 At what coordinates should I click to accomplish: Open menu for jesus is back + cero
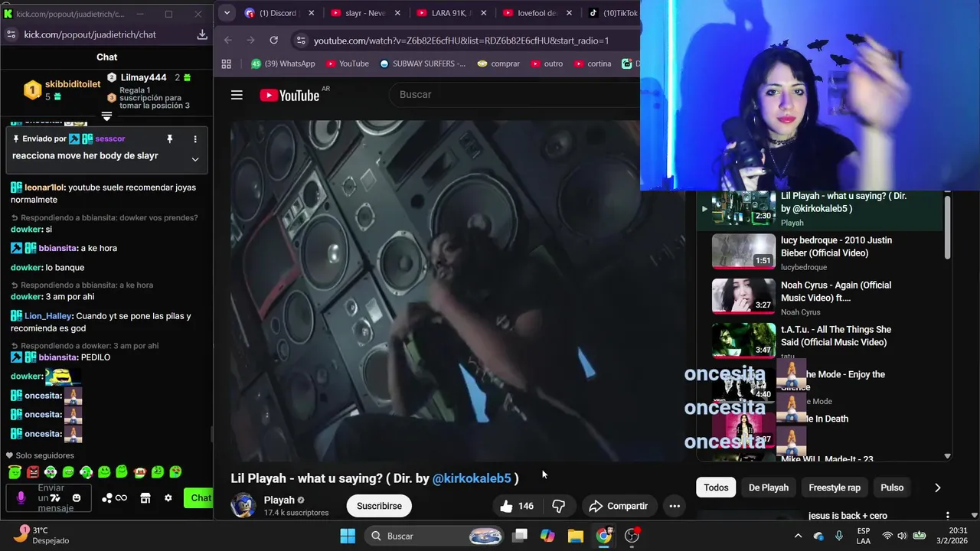[947, 516]
